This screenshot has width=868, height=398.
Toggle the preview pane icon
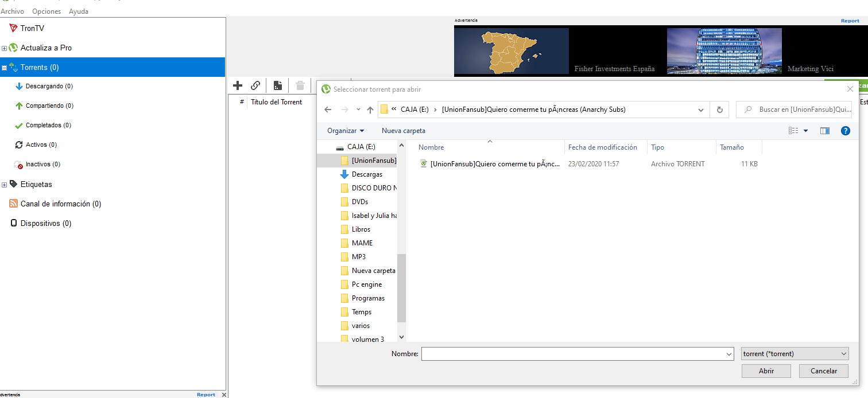click(825, 131)
